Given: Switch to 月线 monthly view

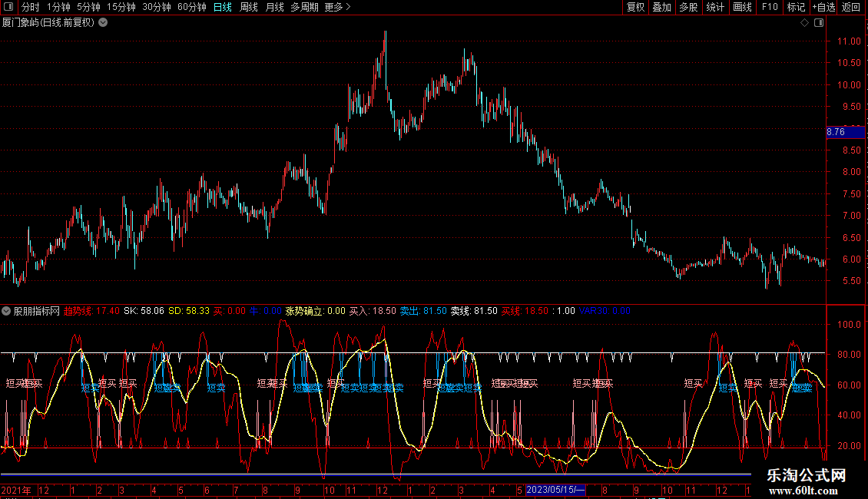Looking at the screenshot, I should 274,8.
